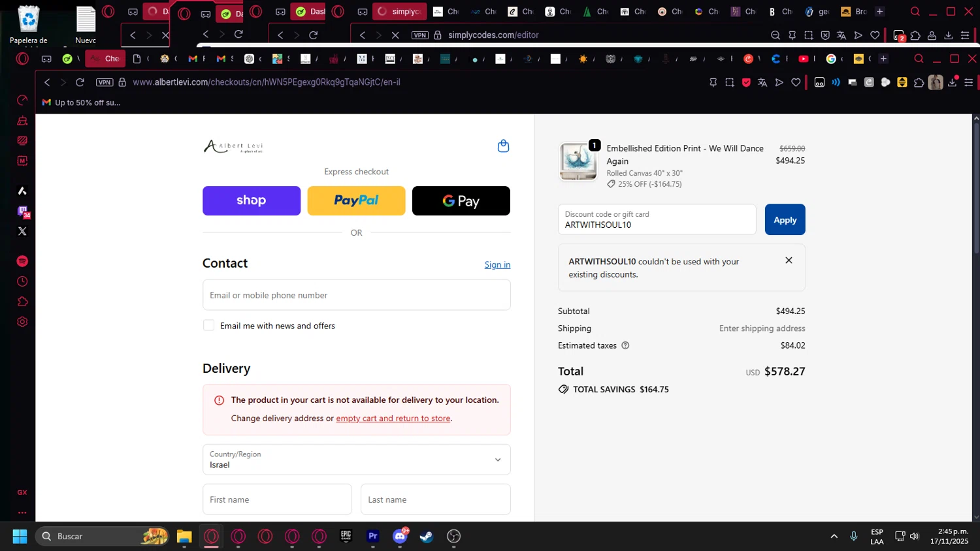Expand the Country/Region dropdown showing Israel

click(x=357, y=460)
